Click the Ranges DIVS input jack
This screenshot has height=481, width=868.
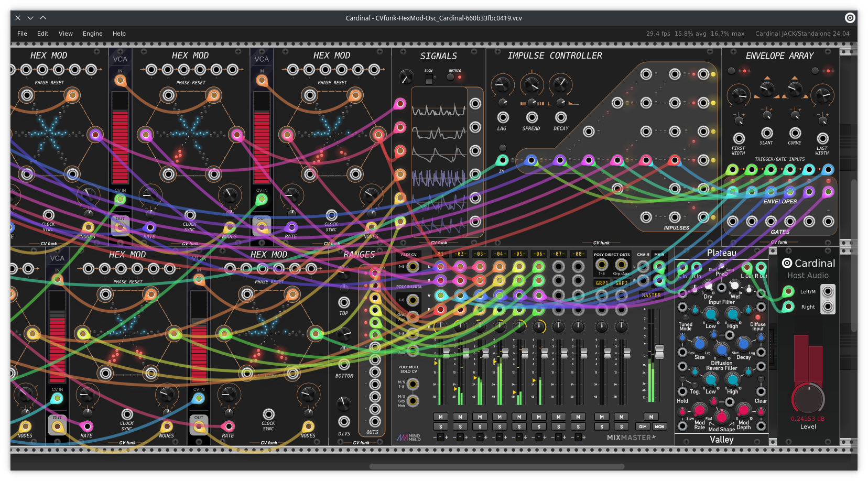point(344,422)
